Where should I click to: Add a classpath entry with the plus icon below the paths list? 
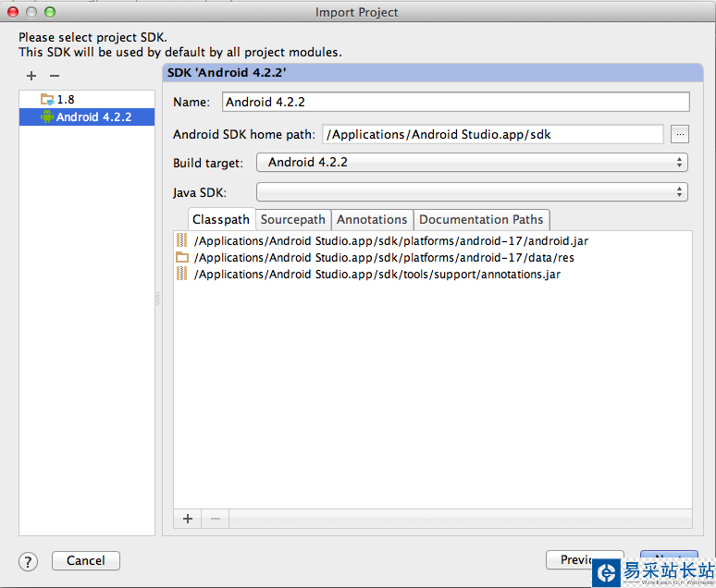pos(188,519)
